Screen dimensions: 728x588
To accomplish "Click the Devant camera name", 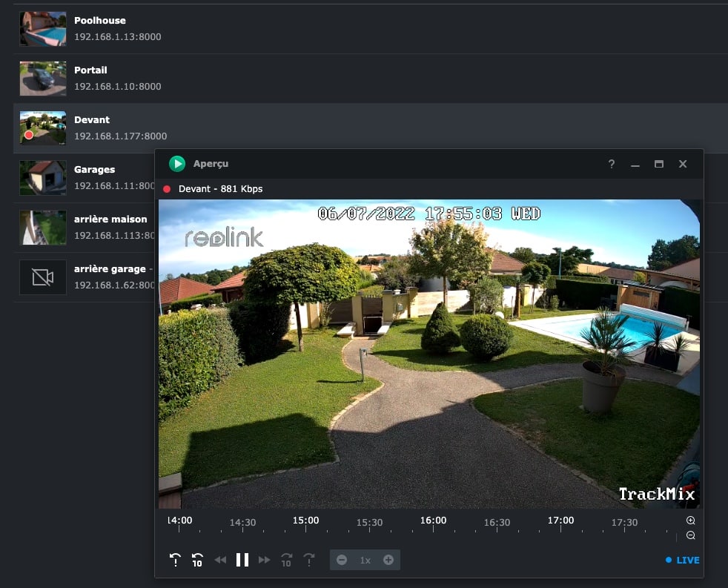I will 92,120.
